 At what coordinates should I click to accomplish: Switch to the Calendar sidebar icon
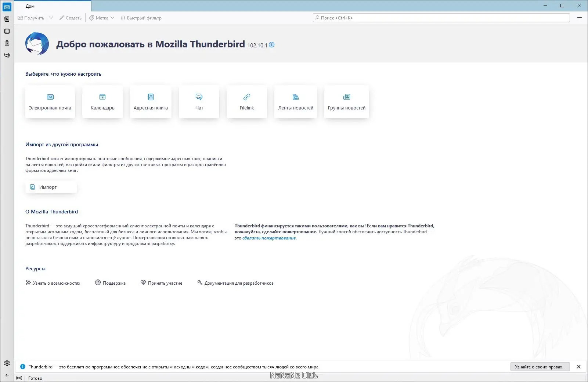pos(7,31)
